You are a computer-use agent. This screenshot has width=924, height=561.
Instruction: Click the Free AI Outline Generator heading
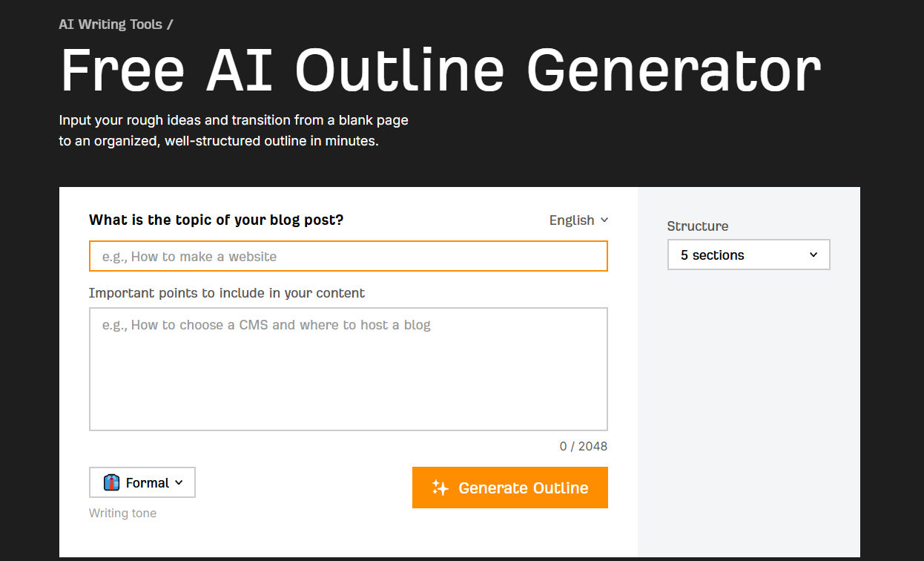click(440, 69)
